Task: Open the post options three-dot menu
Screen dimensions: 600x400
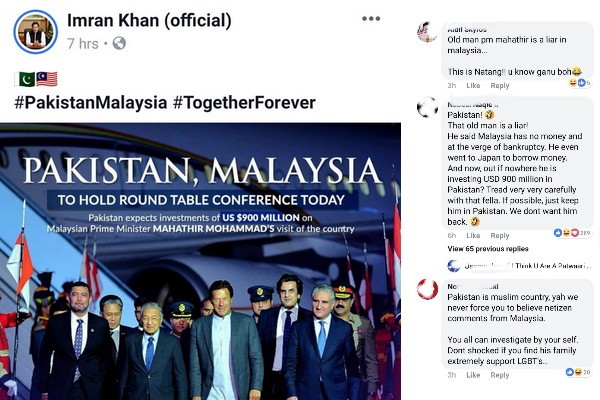Action: (x=371, y=19)
